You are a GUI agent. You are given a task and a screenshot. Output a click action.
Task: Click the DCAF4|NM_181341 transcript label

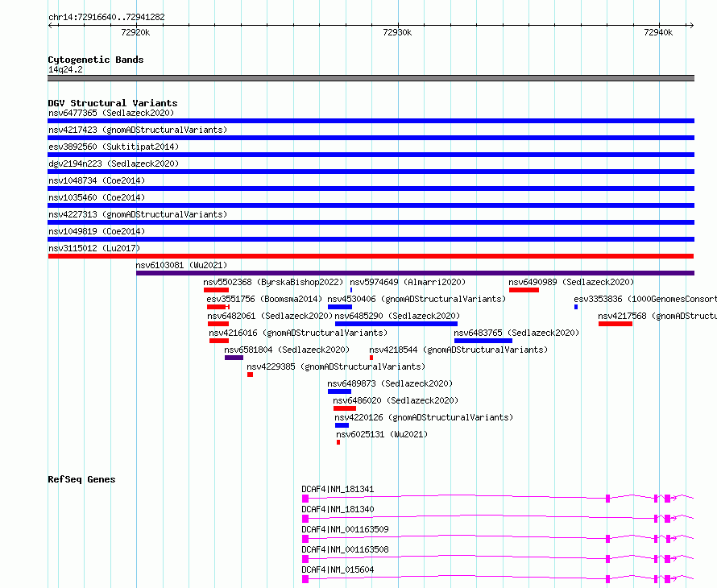pos(338,489)
